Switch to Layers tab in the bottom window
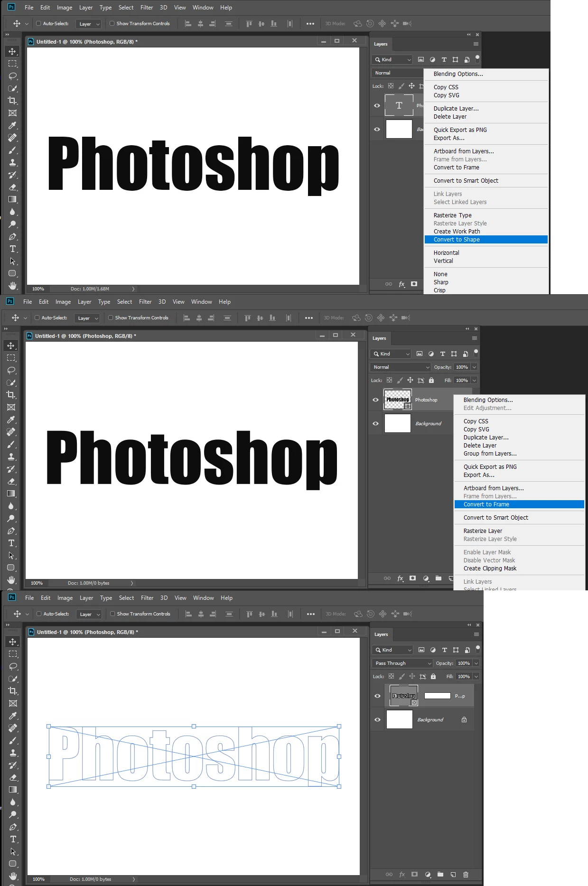This screenshot has width=588, height=886. pyautogui.click(x=381, y=634)
